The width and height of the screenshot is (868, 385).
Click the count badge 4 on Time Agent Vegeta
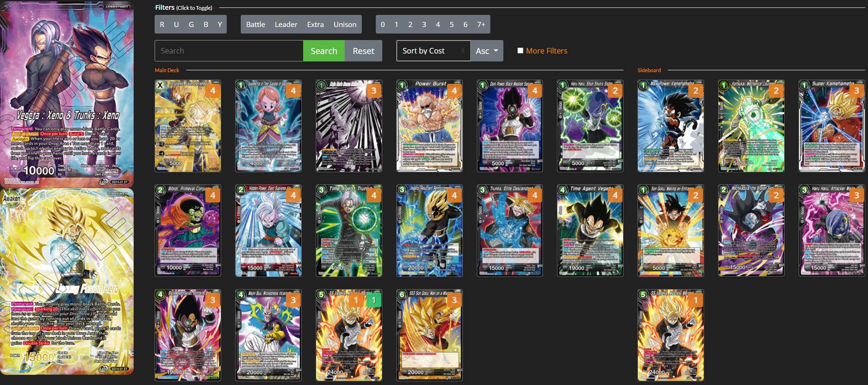[615, 196]
